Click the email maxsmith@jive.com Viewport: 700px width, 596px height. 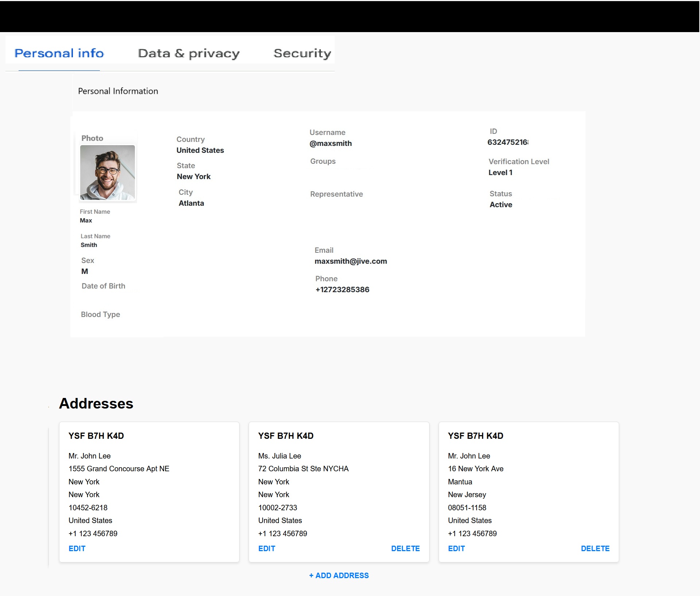351,261
